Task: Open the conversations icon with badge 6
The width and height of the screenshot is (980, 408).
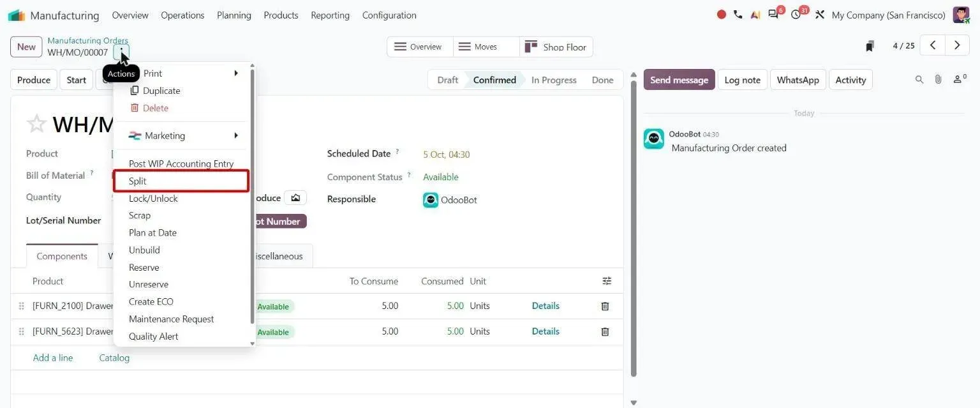Action: [x=774, y=14]
